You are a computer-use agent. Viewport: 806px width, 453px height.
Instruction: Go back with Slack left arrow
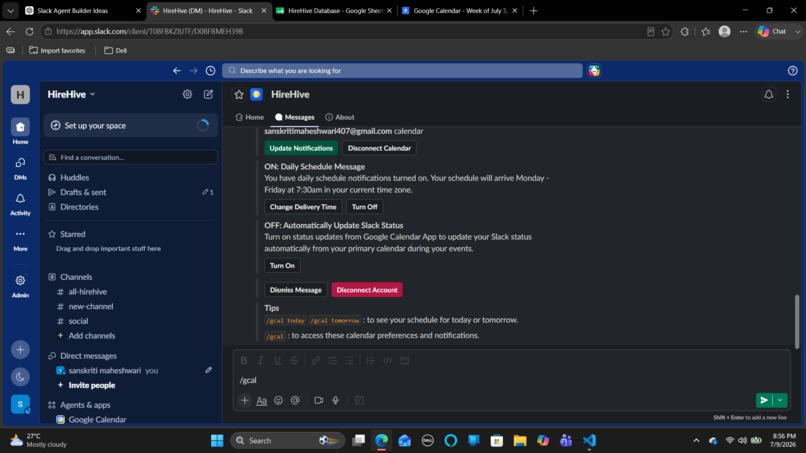coord(177,70)
